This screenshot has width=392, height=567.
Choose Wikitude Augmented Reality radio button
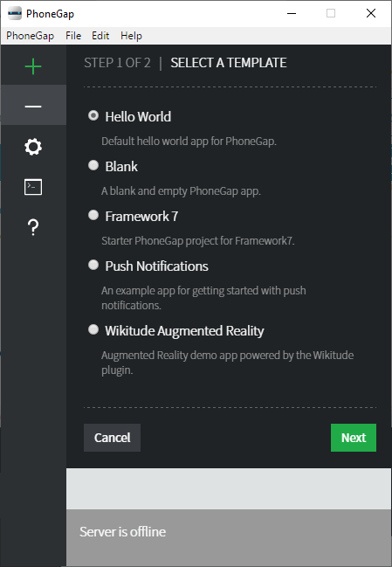(93, 329)
